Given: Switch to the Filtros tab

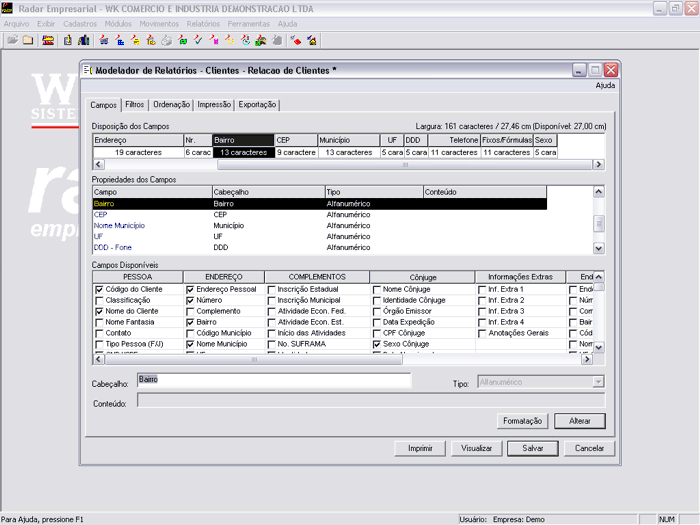Looking at the screenshot, I should [x=134, y=104].
